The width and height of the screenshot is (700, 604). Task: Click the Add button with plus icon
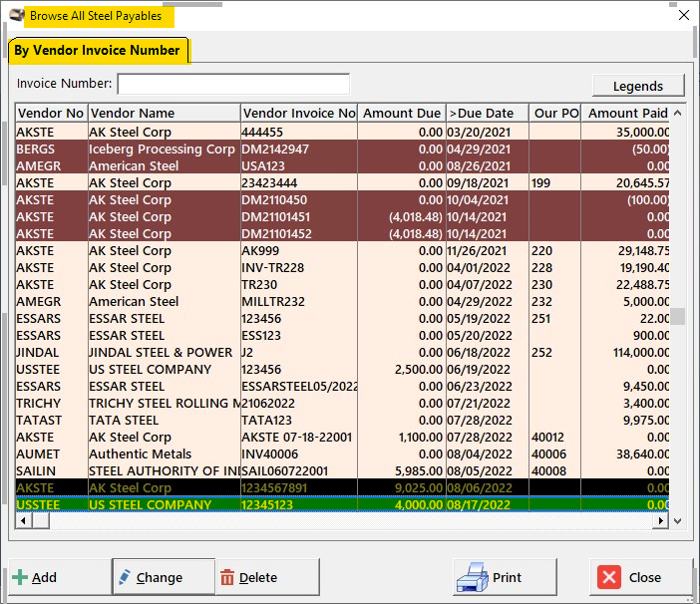pos(60,577)
